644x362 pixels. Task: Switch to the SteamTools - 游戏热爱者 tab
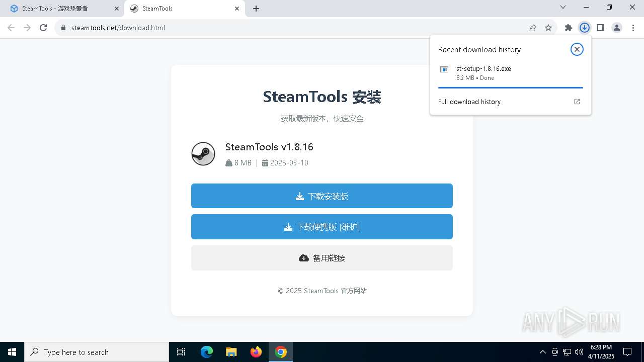[62, 9]
